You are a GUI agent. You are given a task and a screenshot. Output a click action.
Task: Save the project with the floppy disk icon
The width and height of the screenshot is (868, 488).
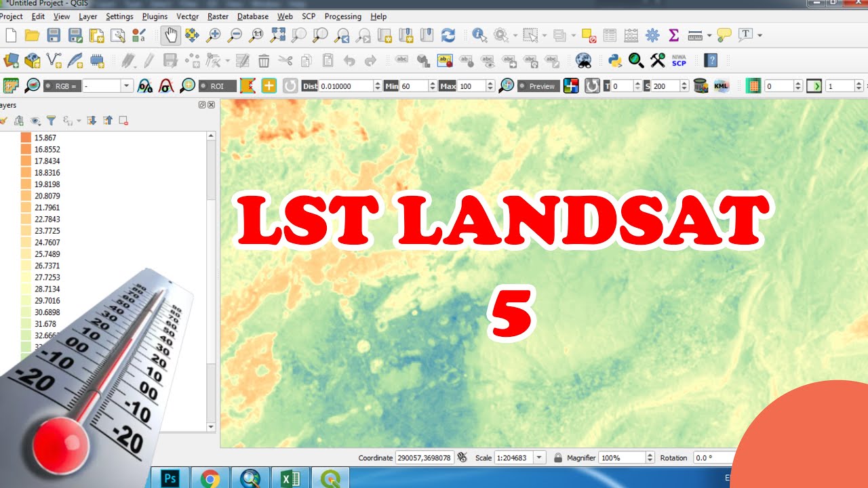tap(54, 35)
